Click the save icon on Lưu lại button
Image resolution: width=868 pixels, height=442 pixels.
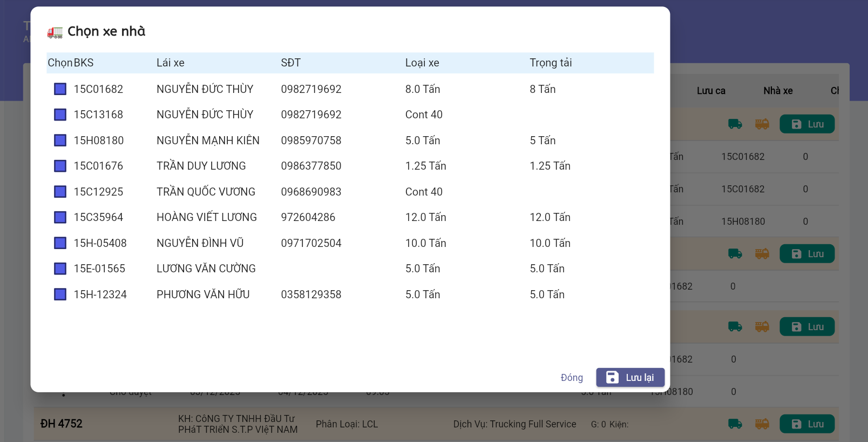tap(612, 377)
